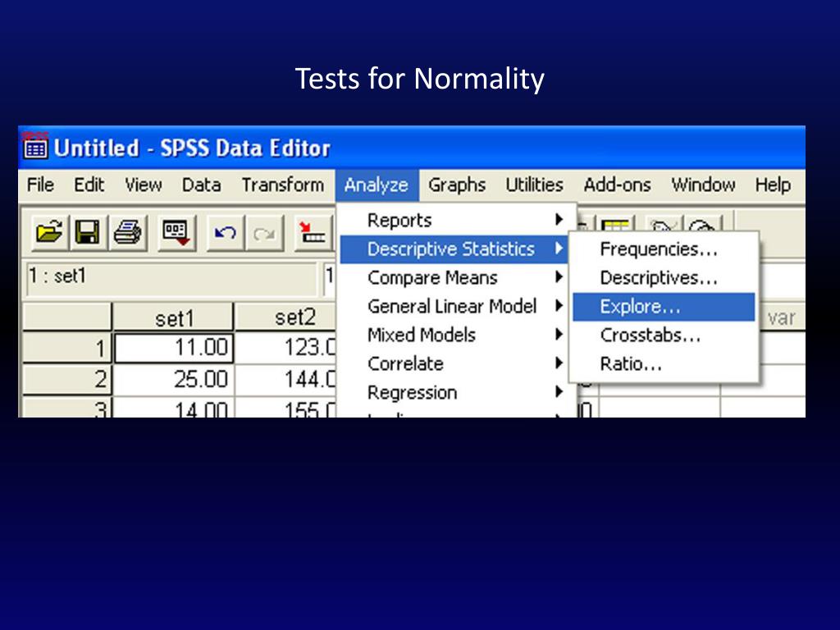Screen dimensions: 840x630
Task: Open the Utilities menu
Action: pyautogui.click(x=534, y=185)
